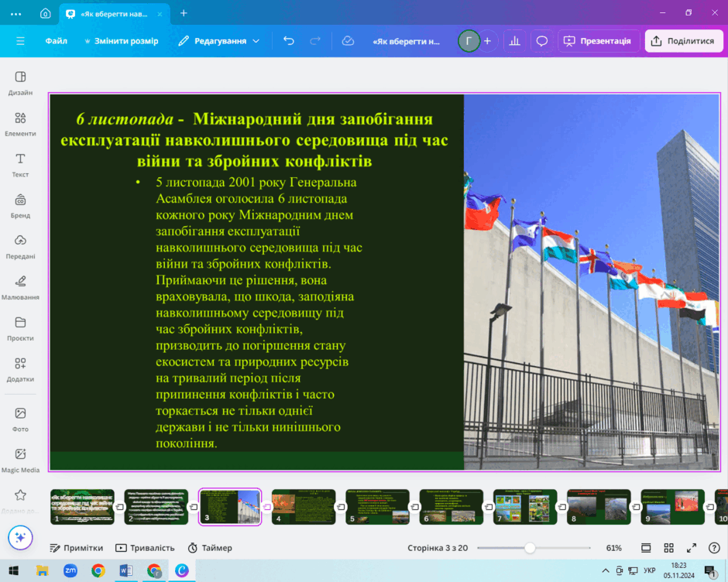The width and height of the screenshot is (728, 582).
Task: Open the analytics bar chart icon
Action: pos(515,41)
